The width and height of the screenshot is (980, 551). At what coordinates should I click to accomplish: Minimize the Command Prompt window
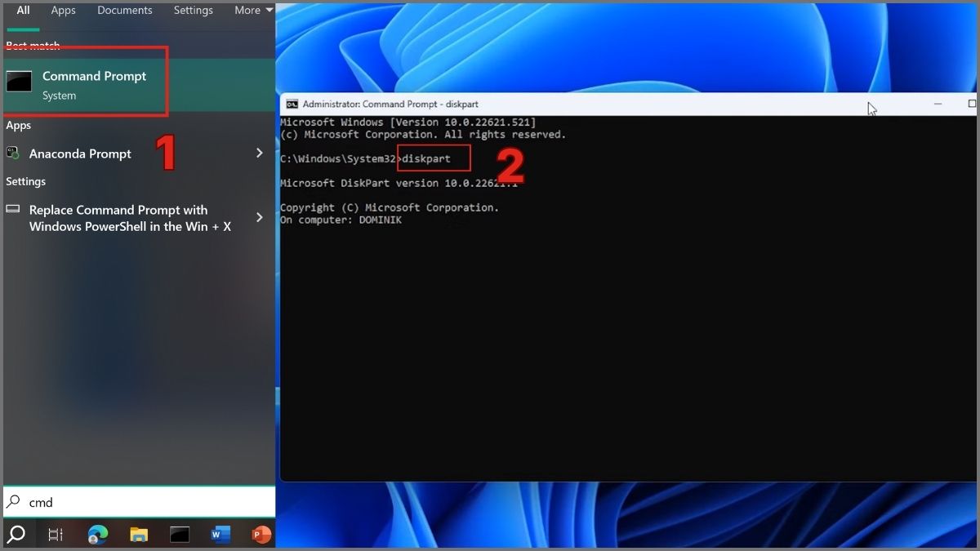(938, 104)
